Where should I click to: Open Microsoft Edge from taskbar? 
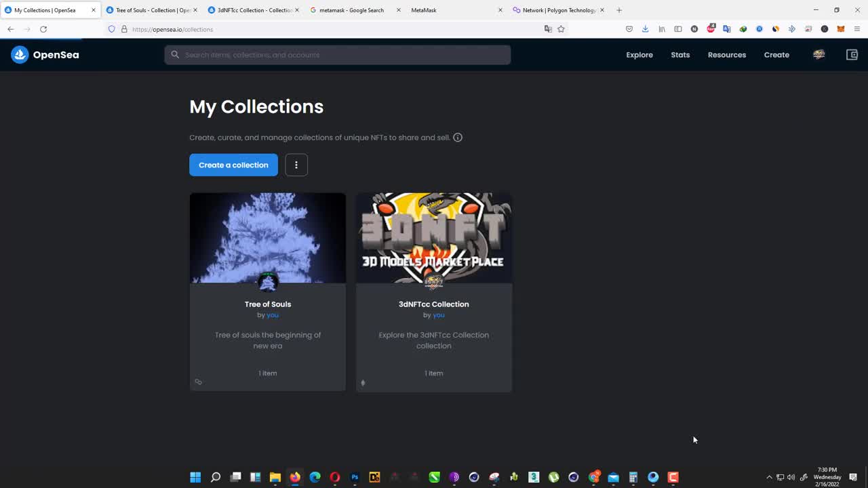(x=315, y=477)
